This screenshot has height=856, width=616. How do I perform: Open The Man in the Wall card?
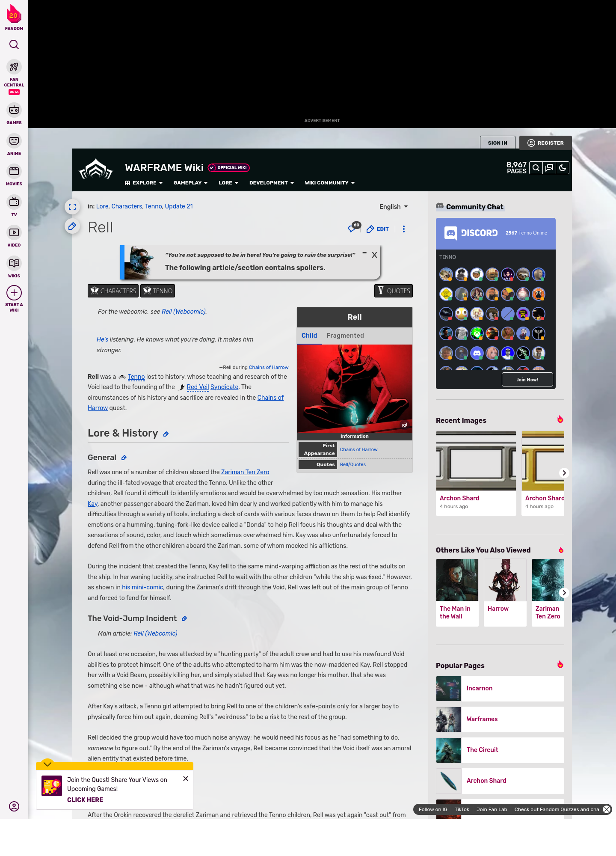[x=457, y=593]
